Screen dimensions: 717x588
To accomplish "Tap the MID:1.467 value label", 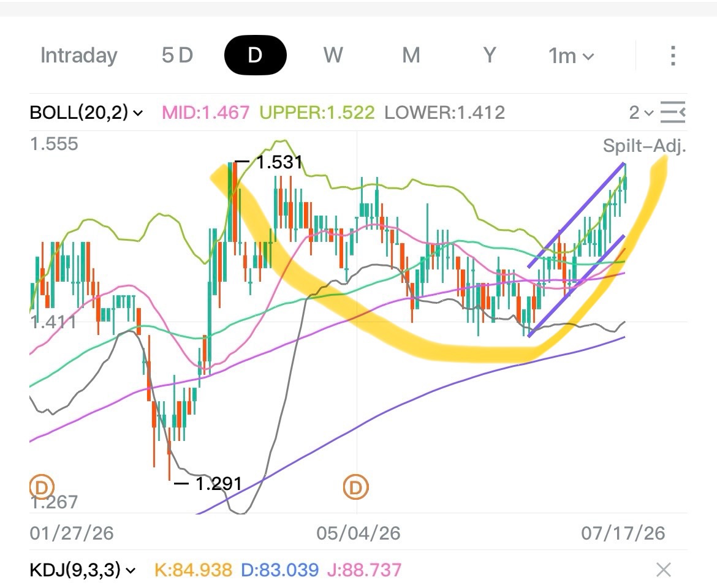I will (206, 112).
